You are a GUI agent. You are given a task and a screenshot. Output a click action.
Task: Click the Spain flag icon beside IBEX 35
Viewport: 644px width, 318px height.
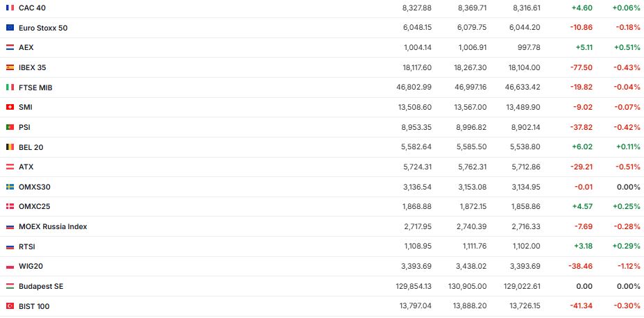pos(10,67)
